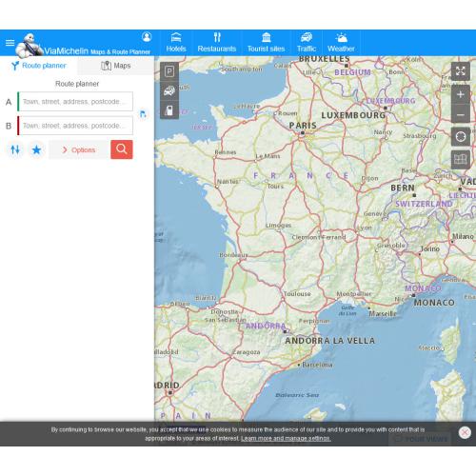The image size is (476, 476).
Task: Click the ViaMichelin title text
Action: (66, 50)
